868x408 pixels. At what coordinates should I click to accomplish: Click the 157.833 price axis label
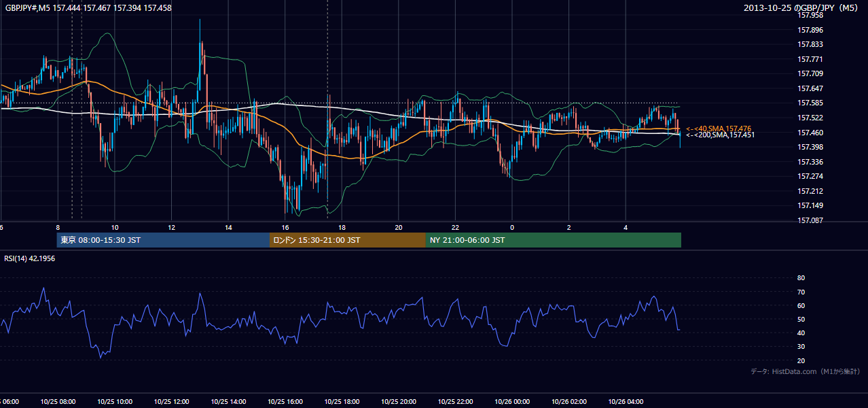tap(810, 44)
